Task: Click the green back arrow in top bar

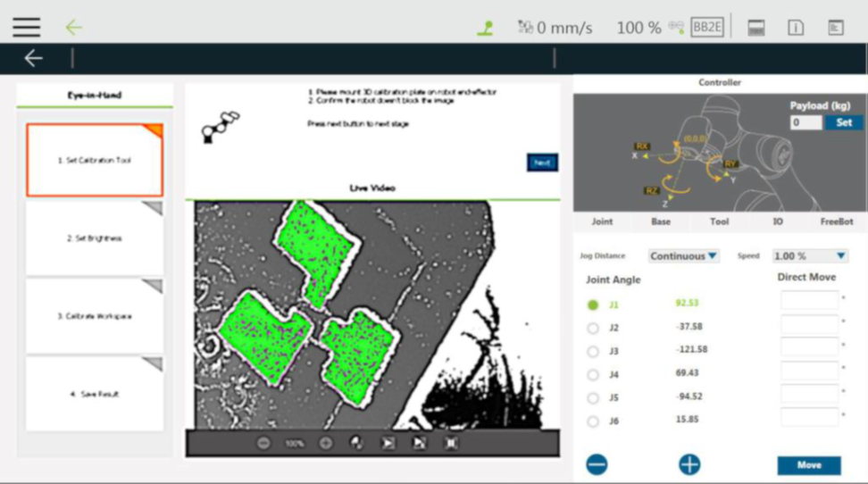Action: [x=73, y=27]
